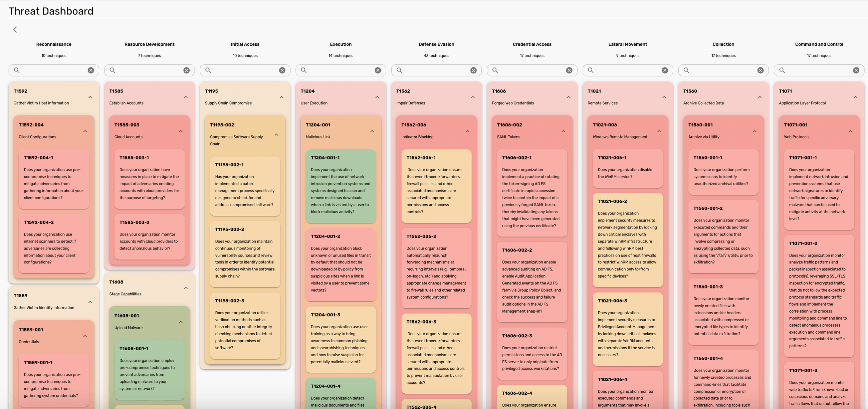Select the T1195-002-3 verification methods question card
The image size is (868, 409).
pos(245,324)
